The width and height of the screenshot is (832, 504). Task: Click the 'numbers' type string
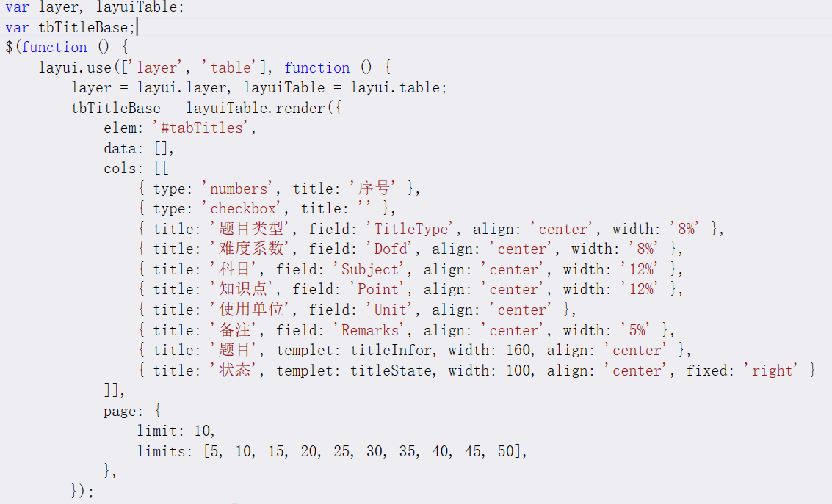pos(238,189)
